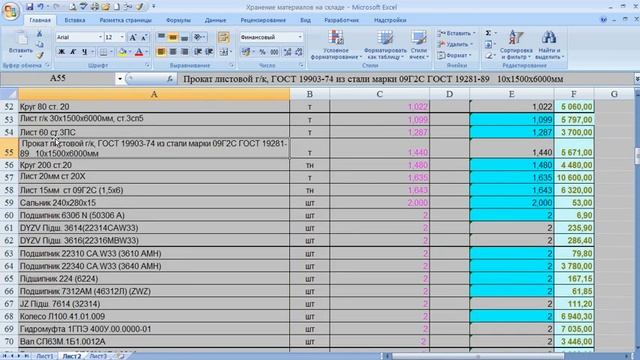The height and width of the screenshot is (360, 640).
Task: Apply the red font color A
Action: [x=139, y=52]
